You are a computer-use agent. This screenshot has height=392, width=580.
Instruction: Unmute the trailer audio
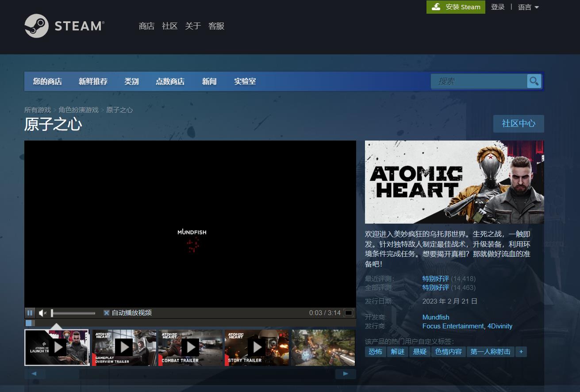tap(42, 312)
